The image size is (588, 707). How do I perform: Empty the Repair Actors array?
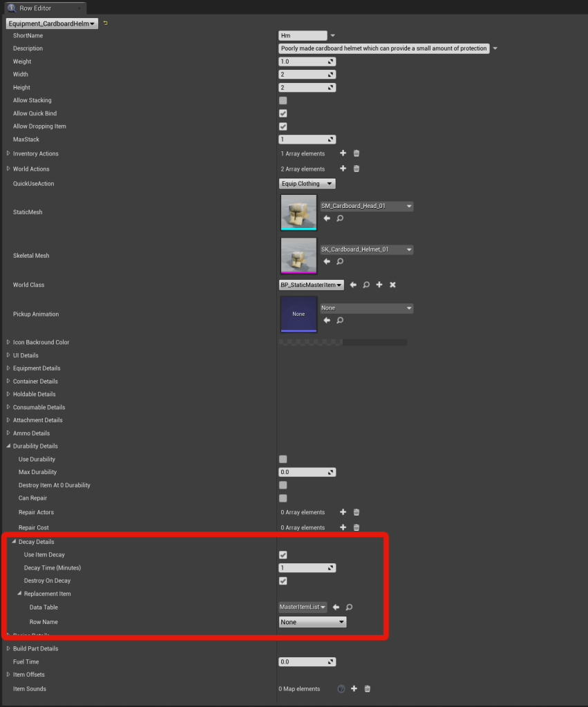click(x=357, y=512)
